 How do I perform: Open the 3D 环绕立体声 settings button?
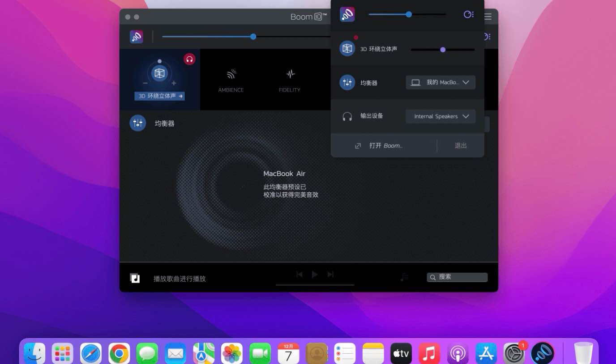[x=160, y=96]
